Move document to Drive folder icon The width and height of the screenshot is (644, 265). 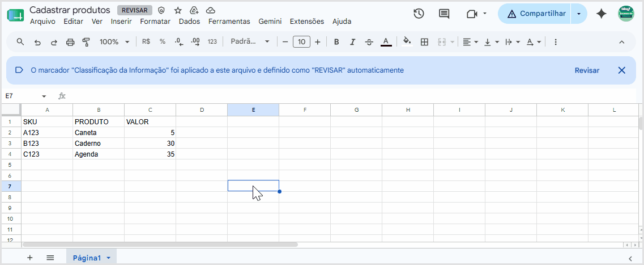pyautogui.click(x=194, y=10)
